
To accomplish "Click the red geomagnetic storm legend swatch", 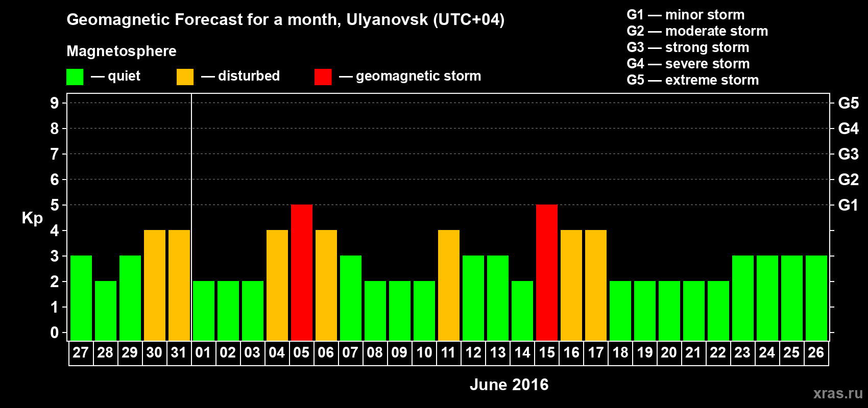I will pyautogui.click(x=323, y=77).
